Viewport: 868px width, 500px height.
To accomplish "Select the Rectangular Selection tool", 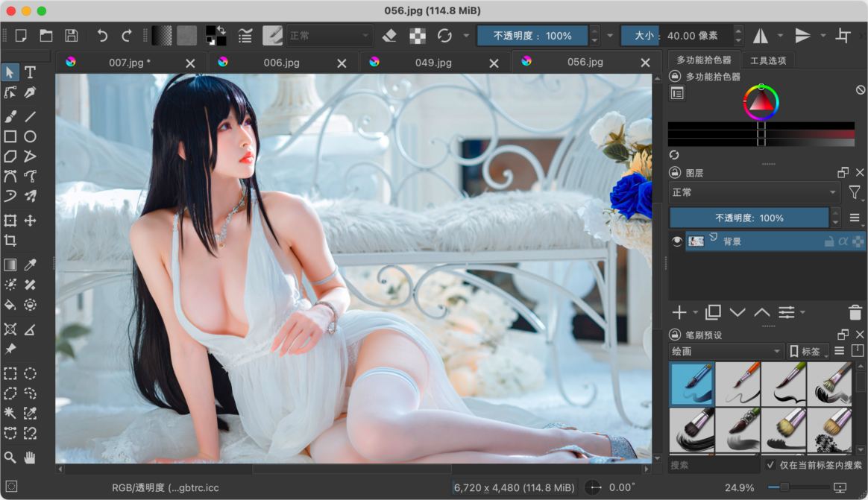I will [x=10, y=373].
